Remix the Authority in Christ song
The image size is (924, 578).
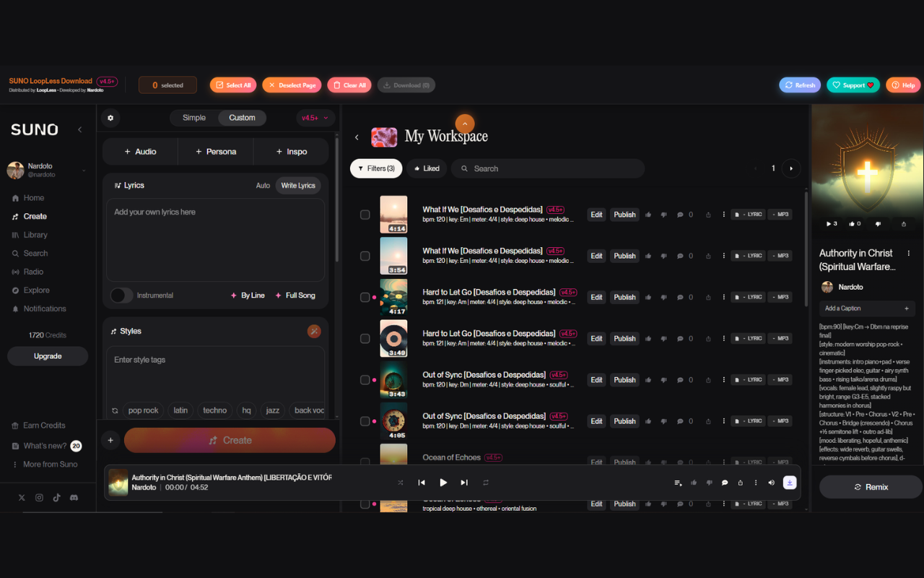tap(871, 487)
